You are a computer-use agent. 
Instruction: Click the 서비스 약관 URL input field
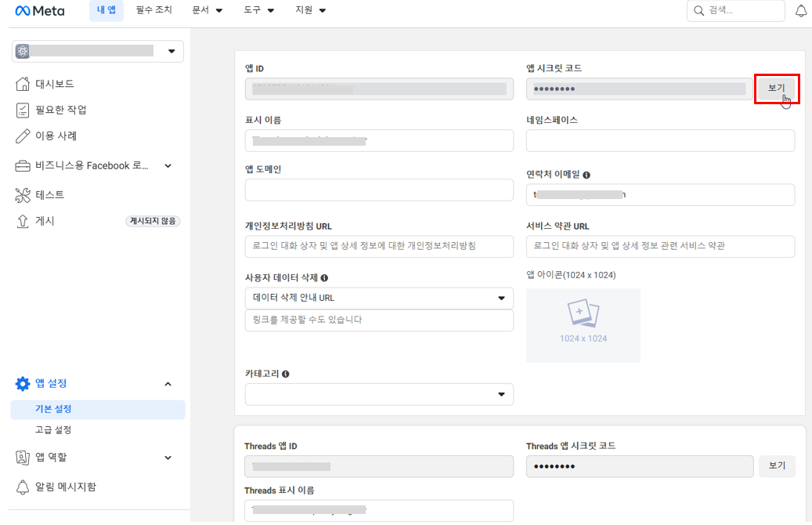point(660,246)
